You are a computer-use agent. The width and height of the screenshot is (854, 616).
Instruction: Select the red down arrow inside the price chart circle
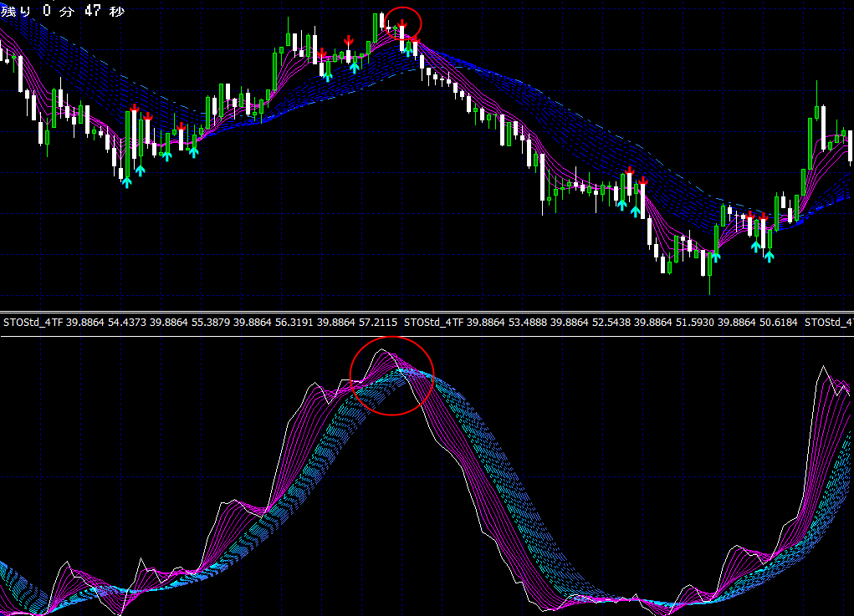[x=402, y=24]
